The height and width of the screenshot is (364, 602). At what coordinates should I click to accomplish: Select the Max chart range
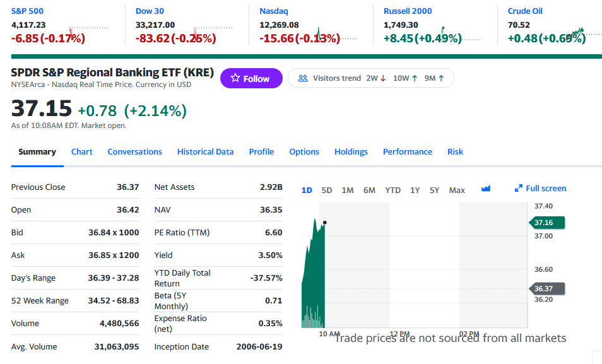coord(457,190)
